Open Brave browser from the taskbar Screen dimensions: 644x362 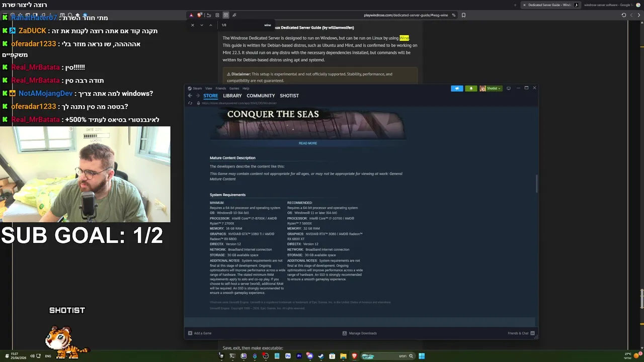pos(354,356)
